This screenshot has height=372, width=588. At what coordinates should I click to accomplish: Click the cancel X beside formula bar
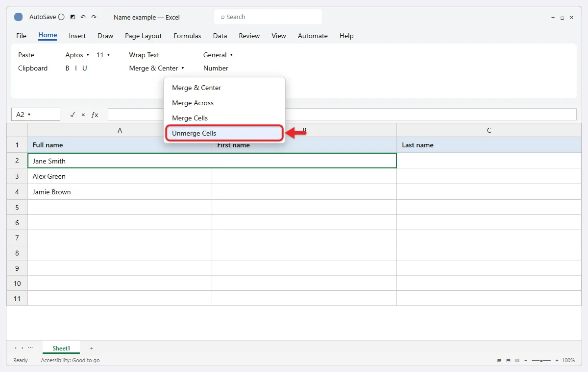[83, 115]
